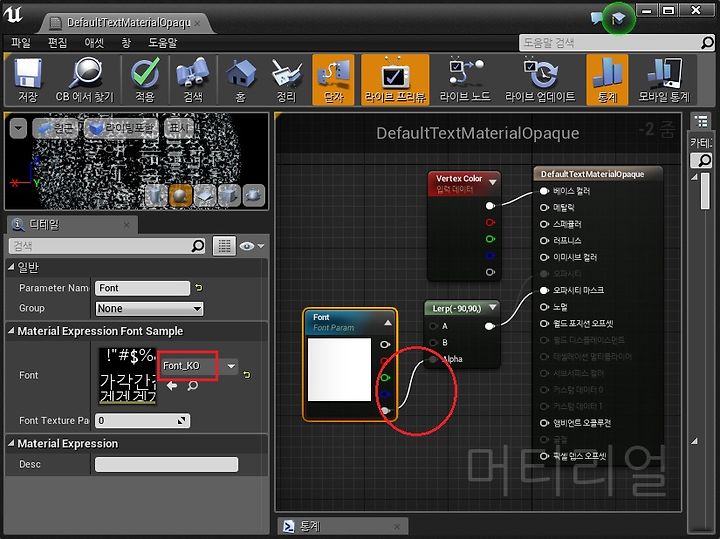Click the palette panel vertical scrollbar
This screenshot has width=720, height=539.
click(x=705, y=193)
